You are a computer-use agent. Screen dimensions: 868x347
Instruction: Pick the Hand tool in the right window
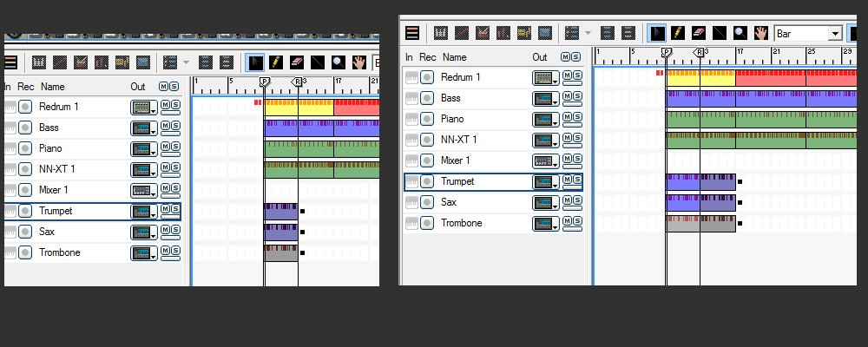pos(761,33)
